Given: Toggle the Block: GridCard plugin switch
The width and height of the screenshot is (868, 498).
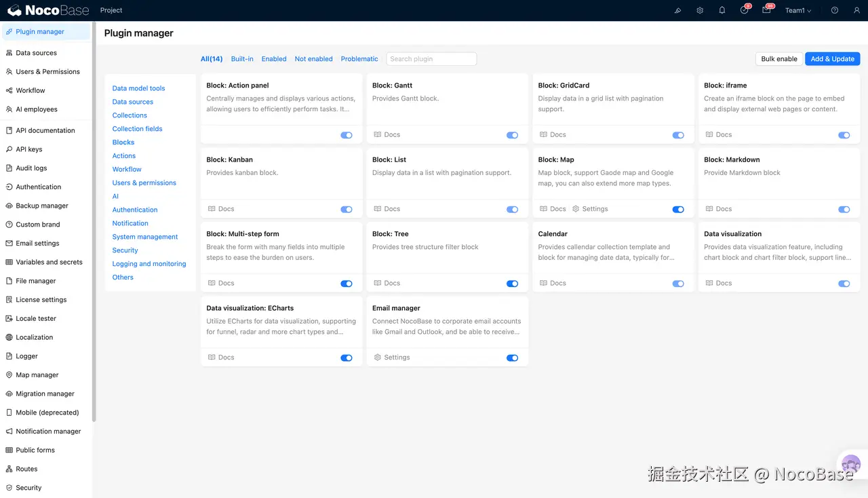Looking at the screenshot, I should [678, 135].
